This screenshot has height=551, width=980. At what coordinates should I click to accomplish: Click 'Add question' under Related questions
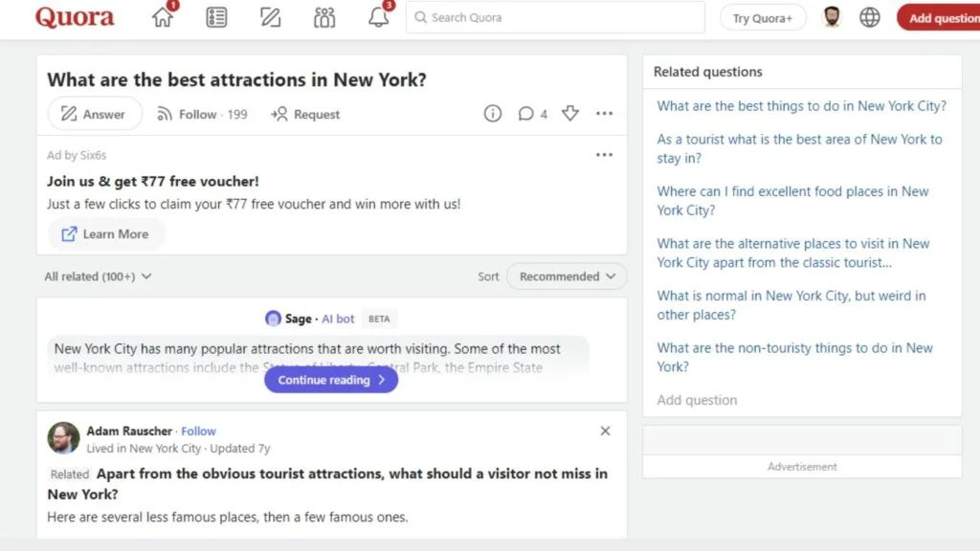697,400
